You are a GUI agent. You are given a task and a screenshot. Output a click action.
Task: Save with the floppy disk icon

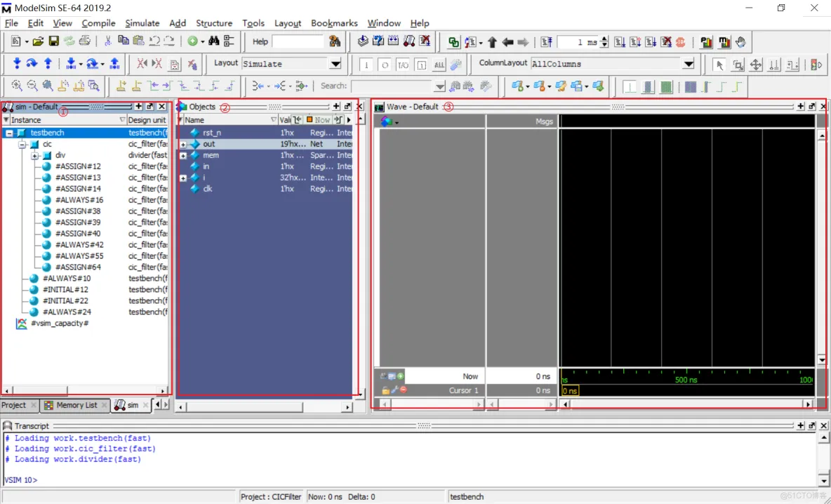click(x=53, y=41)
